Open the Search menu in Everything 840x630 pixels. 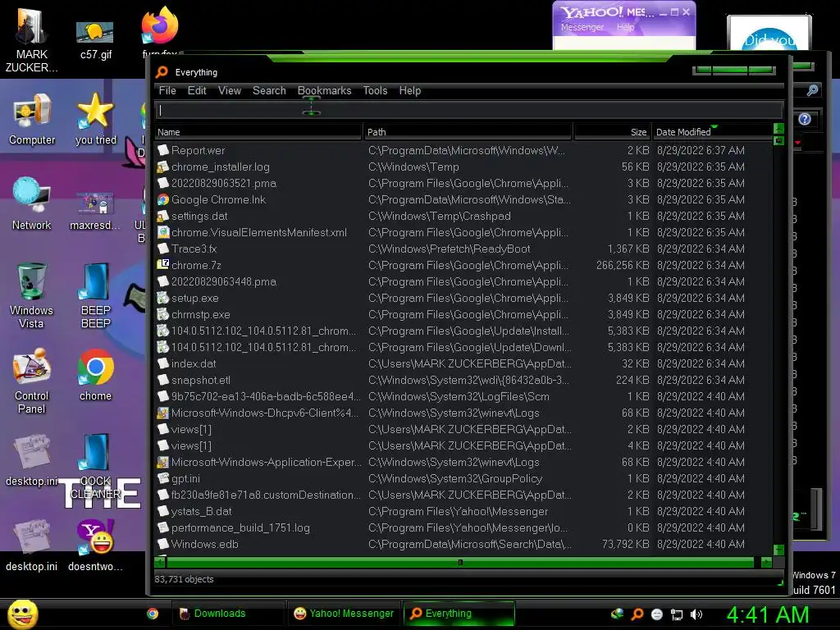(269, 90)
